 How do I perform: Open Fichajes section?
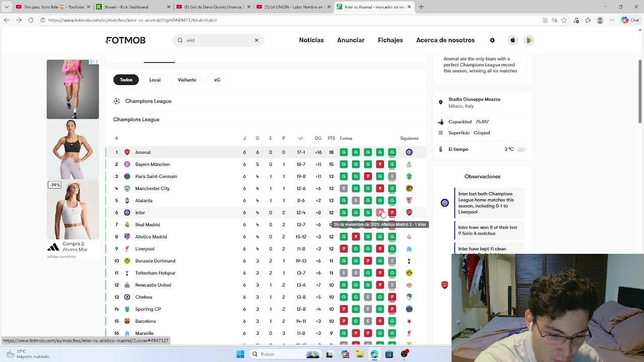coord(390,40)
